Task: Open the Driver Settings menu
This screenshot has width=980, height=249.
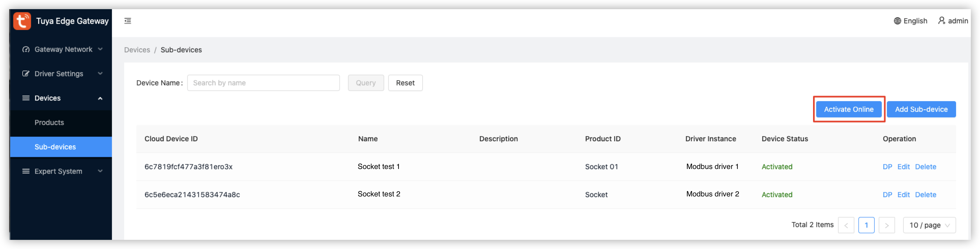Action: 61,74
